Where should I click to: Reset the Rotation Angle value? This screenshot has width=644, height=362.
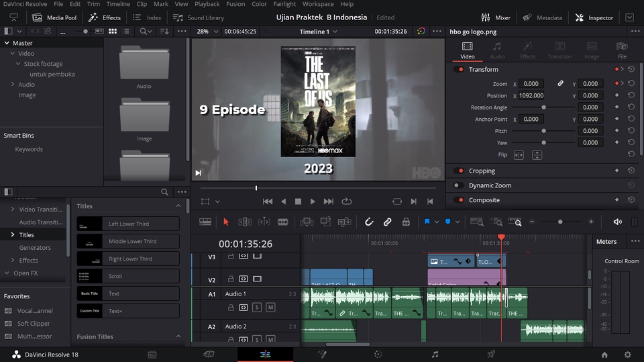[631, 107]
